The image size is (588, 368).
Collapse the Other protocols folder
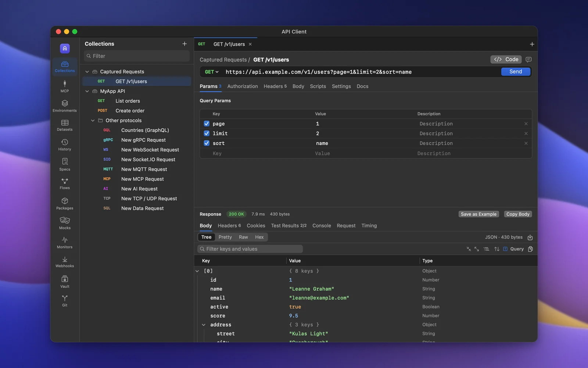pos(93,121)
